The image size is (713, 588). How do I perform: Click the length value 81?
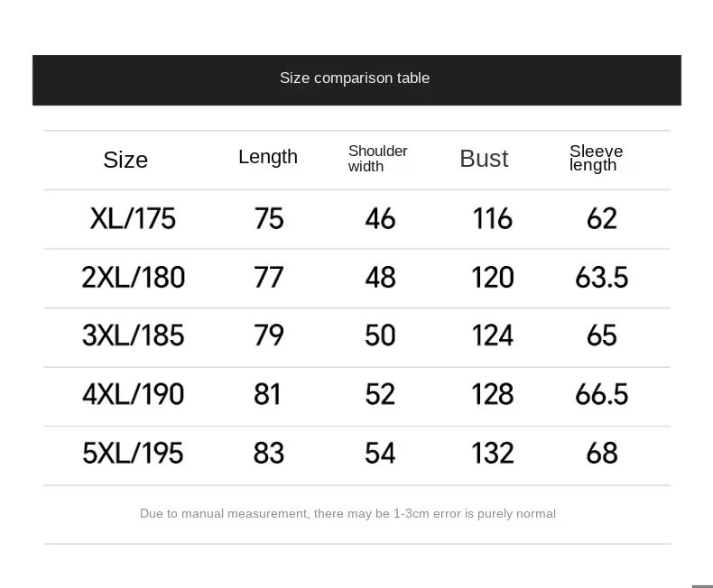pos(268,395)
